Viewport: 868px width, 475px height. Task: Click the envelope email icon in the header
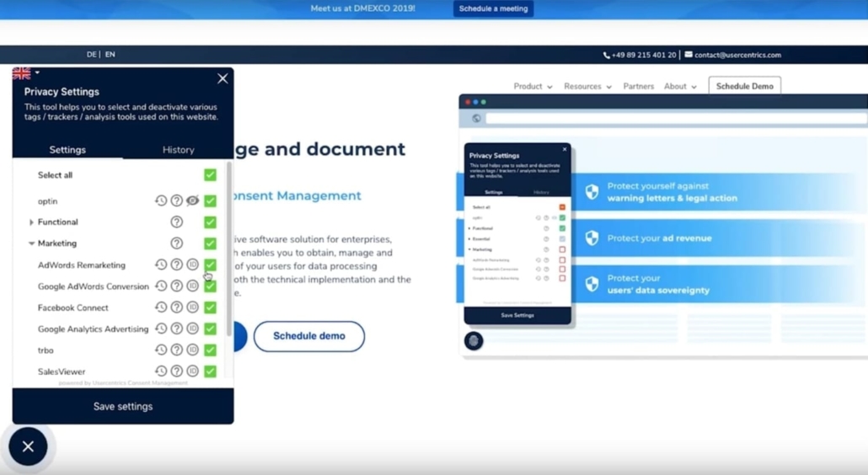[x=689, y=54]
